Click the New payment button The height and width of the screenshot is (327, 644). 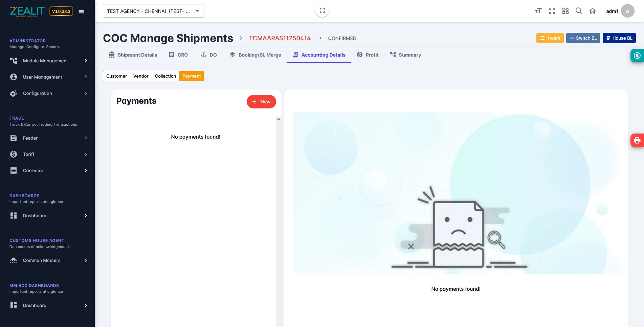click(x=261, y=102)
